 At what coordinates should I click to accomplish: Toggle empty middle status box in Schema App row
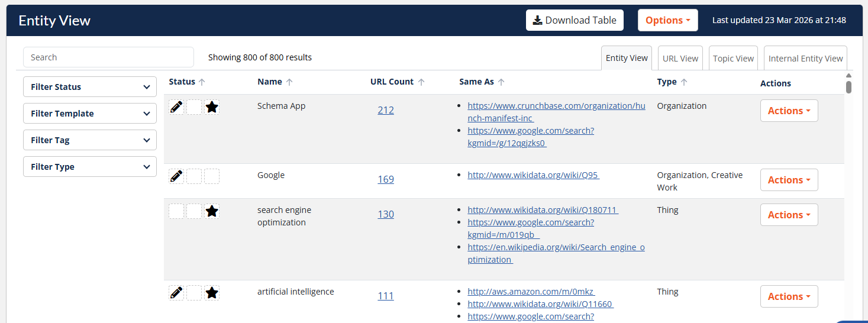tap(194, 107)
